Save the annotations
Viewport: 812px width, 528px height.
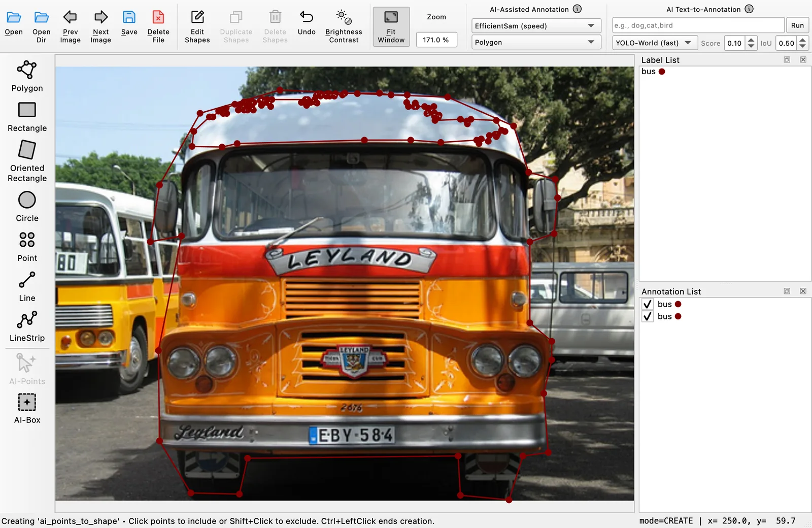129,23
